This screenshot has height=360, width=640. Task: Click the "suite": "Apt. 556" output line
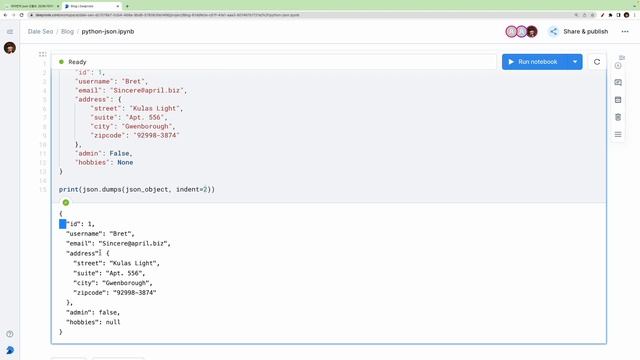(x=109, y=273)
